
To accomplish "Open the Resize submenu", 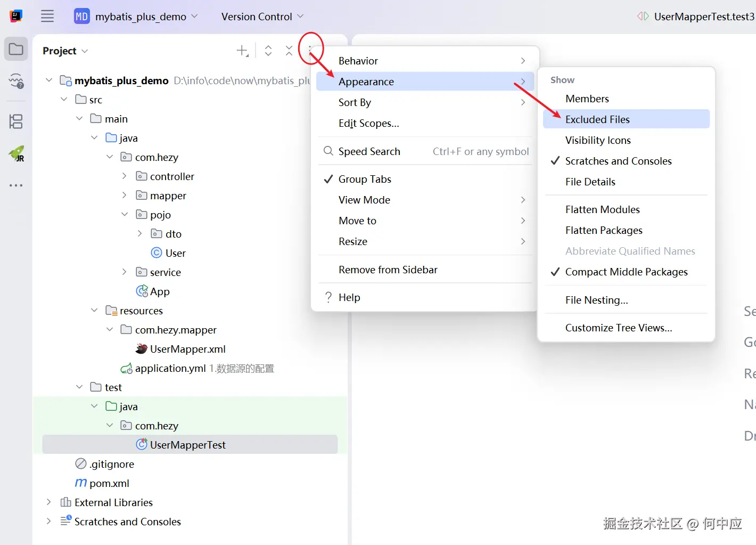I will tap(424, 241).
